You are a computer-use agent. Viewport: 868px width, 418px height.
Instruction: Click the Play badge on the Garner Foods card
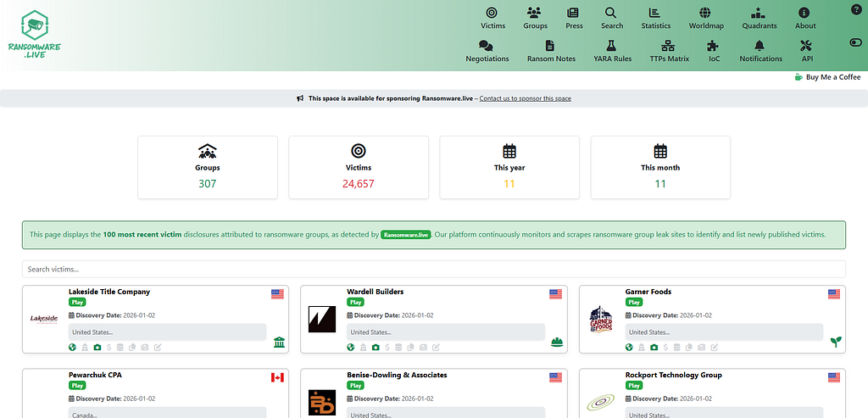click(x=634, y=303)
